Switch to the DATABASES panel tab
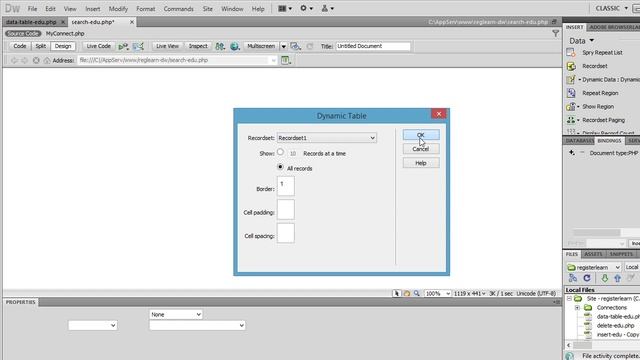Viewport: 640px width, 360px height. [579, 140]
